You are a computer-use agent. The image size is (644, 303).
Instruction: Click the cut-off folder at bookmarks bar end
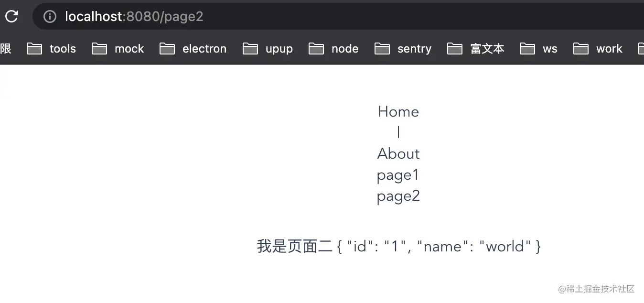click(x=641, y=49)
